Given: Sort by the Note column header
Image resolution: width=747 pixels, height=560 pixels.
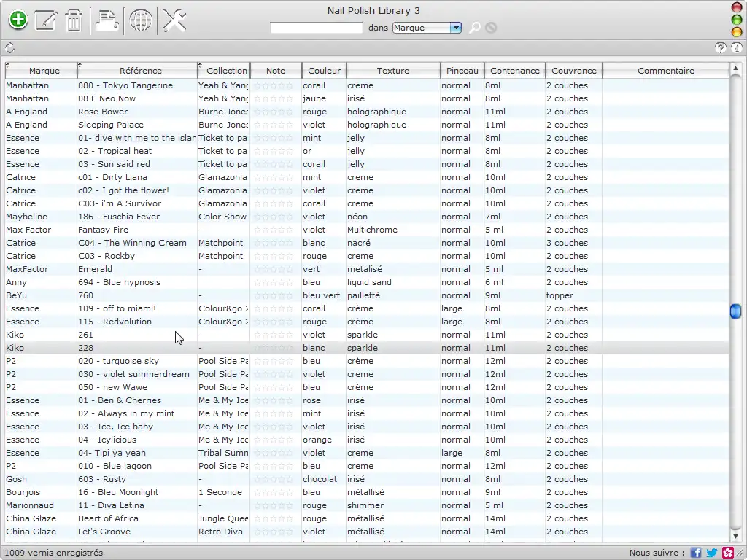Looking at the screenshot, I should 276,71.
